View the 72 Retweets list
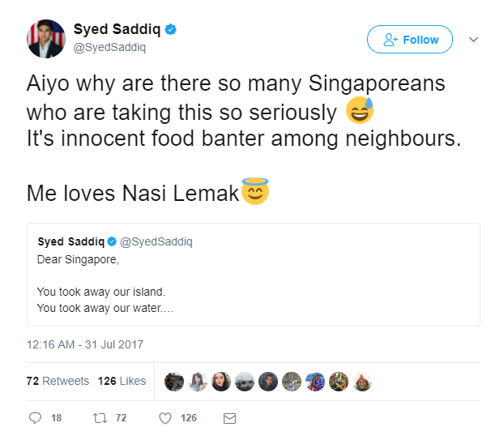This screenshot has width=504, height=444. (x=58, y=381)
